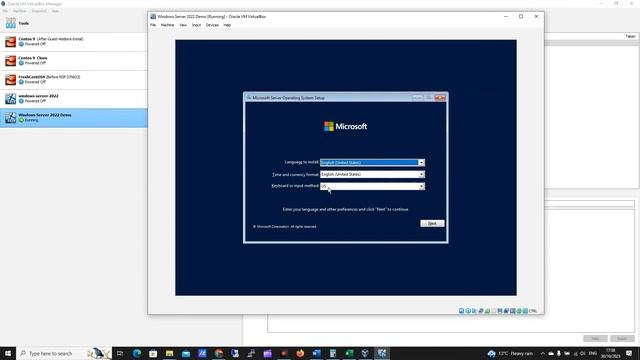
Task: Click the hard disk activity status icon
Action: click(x=461, y=311)
